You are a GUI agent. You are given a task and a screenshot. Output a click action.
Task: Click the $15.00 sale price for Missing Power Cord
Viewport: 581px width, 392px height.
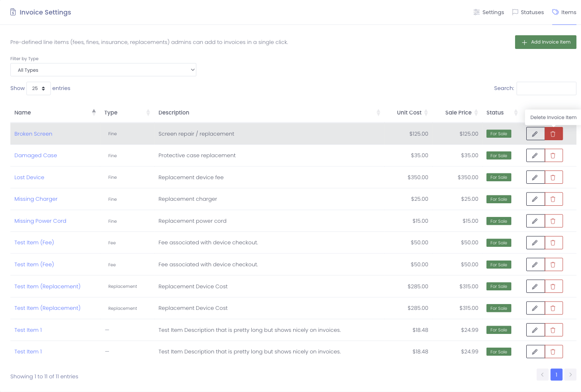(470, 221)
